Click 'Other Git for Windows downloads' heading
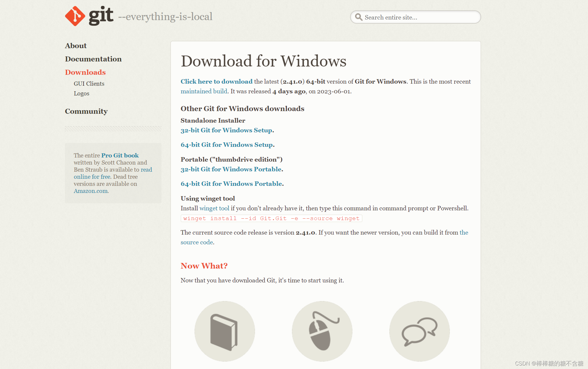Image resolution: width=588 pixels, height=369 pixels. click(x=242, y=109)
